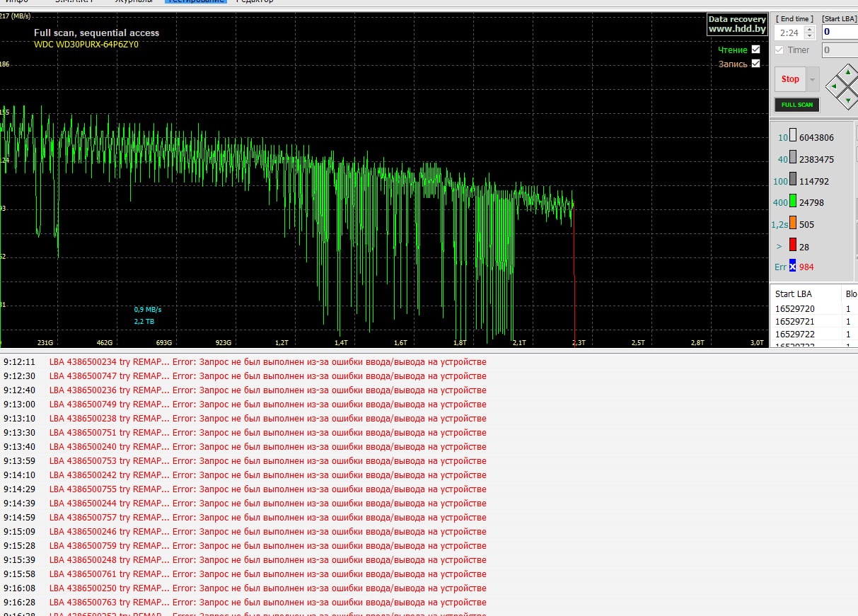Click the 24798 block count
Viewport: 858px width, 616px height.
pyautogui.click(x=812, y=203)
